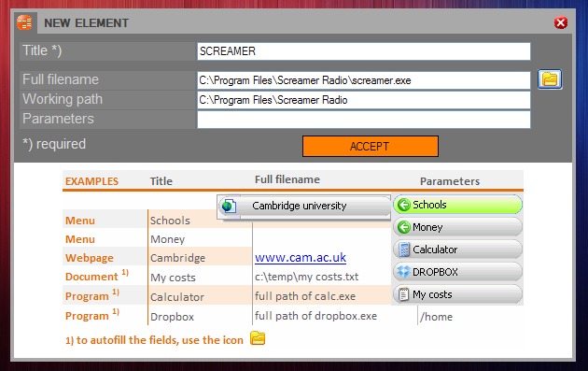Click the 'full path of calc.exe' text

(305, 296)
